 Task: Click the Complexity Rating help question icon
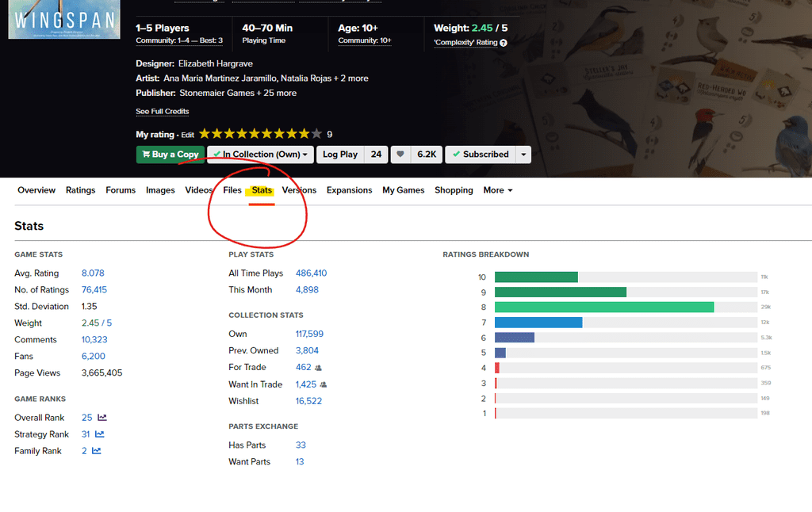click(504, 43)
